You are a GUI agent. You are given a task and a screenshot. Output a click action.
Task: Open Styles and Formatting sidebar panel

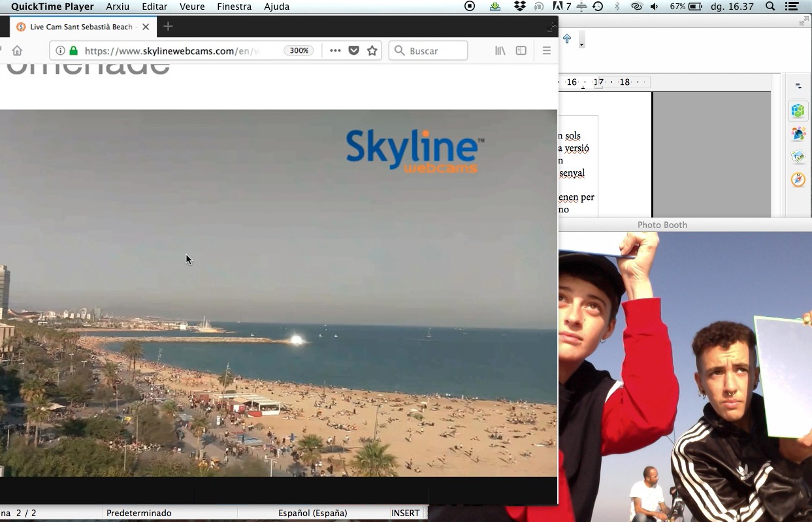point(798,134)
